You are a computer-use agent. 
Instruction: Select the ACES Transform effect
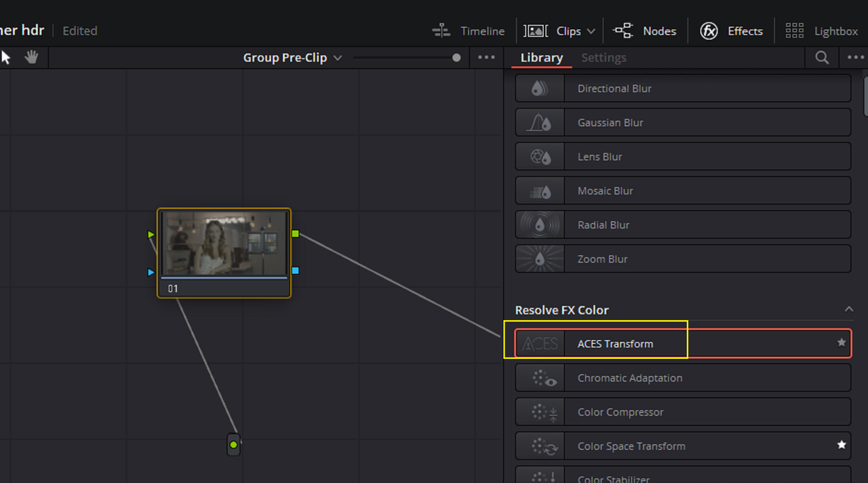point(683,343)
